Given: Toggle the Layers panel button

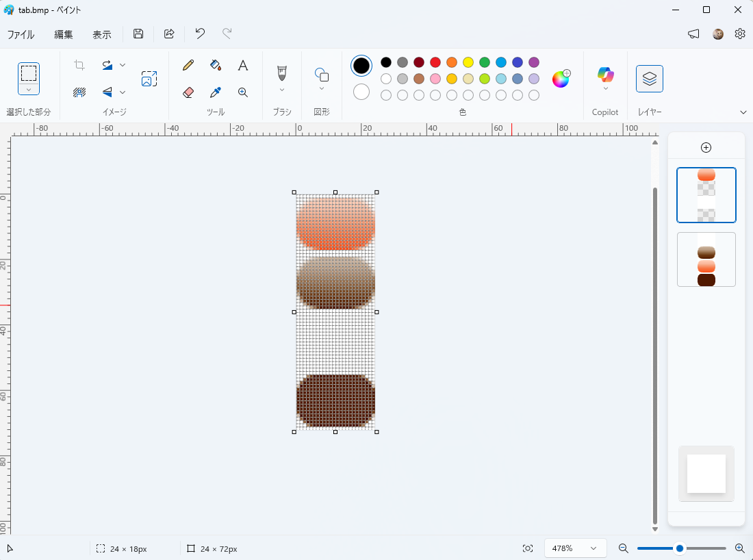Looking at the screenshot, I should [x=649, y=79].
